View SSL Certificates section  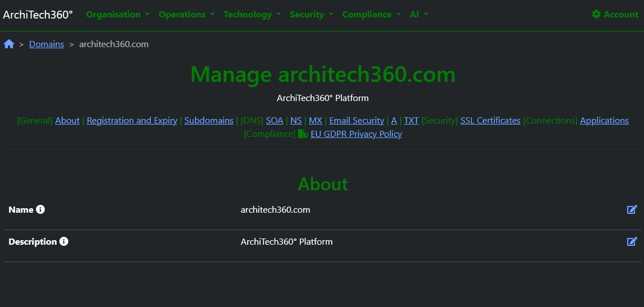pyautogui.click(x=490, y=121)
